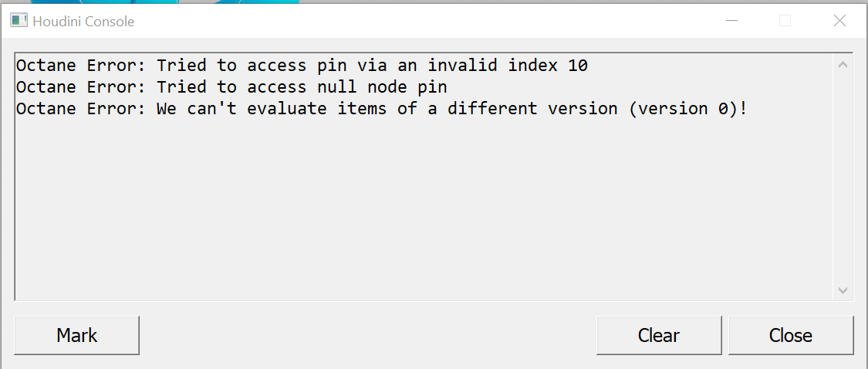Click the vertical scrollbar track
This screenshot has width=868, height=369.
pyautogui.click(x=843, y=178)
